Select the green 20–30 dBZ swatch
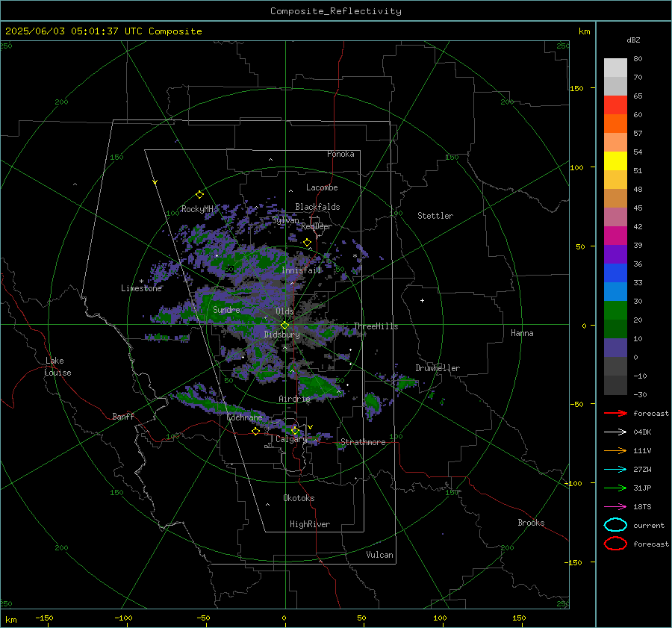The height and width of the screenshot is (628, 672). click(615, 311)
